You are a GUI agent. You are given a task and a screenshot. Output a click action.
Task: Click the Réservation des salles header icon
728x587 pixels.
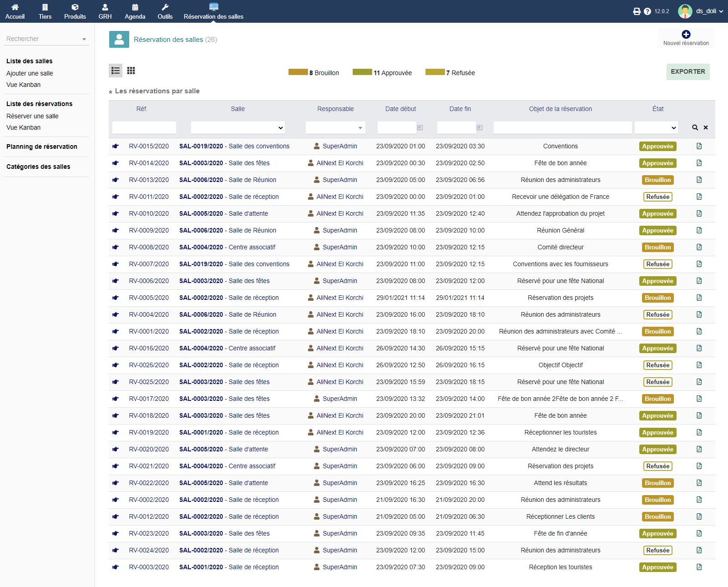tap(119, 40)
